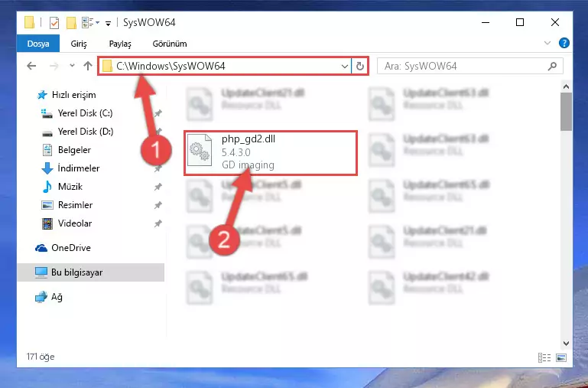588x388 pixels.
Task: Open Müzik in the sidebar
Action: click(70, 187)
